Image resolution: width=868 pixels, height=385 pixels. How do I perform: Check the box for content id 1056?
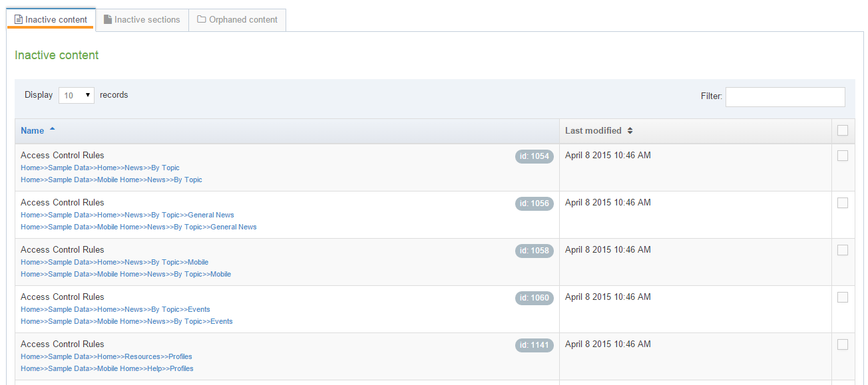point(843,203)
